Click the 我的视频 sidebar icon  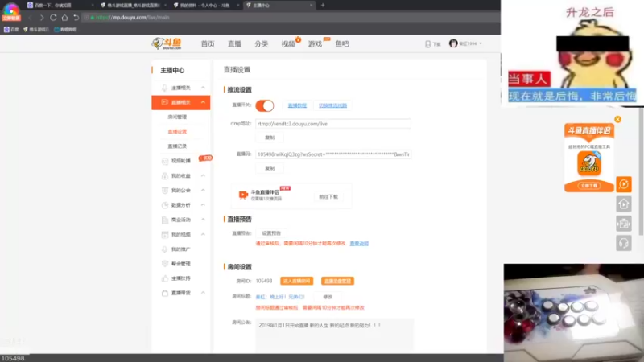click(x=165, y=235)
